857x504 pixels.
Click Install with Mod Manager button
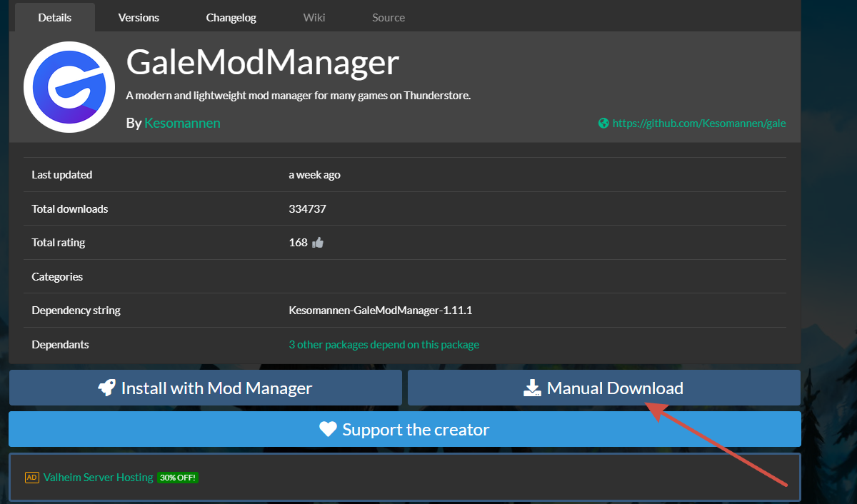point(206,388)
